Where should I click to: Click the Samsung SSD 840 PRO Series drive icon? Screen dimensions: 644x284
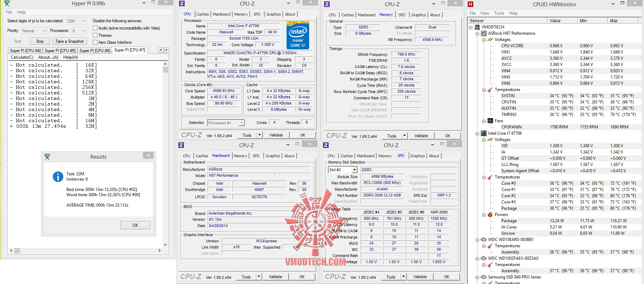point(484,277)
